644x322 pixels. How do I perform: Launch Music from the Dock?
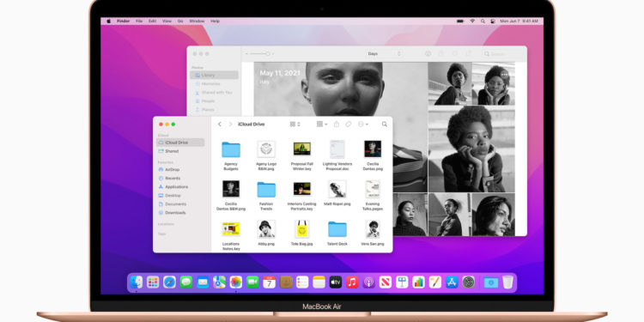(x=352, y=283)
